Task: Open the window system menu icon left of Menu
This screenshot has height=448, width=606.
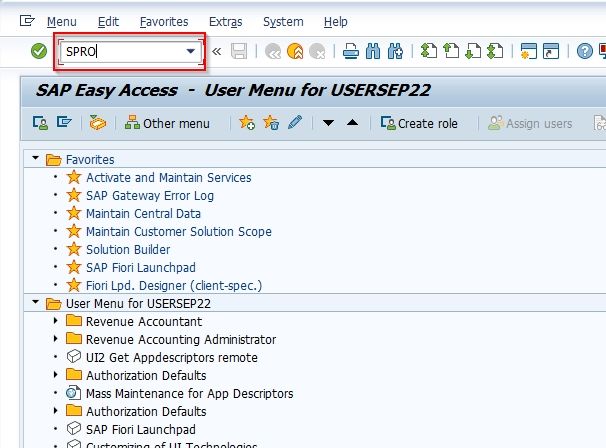Action: point(27,20)
